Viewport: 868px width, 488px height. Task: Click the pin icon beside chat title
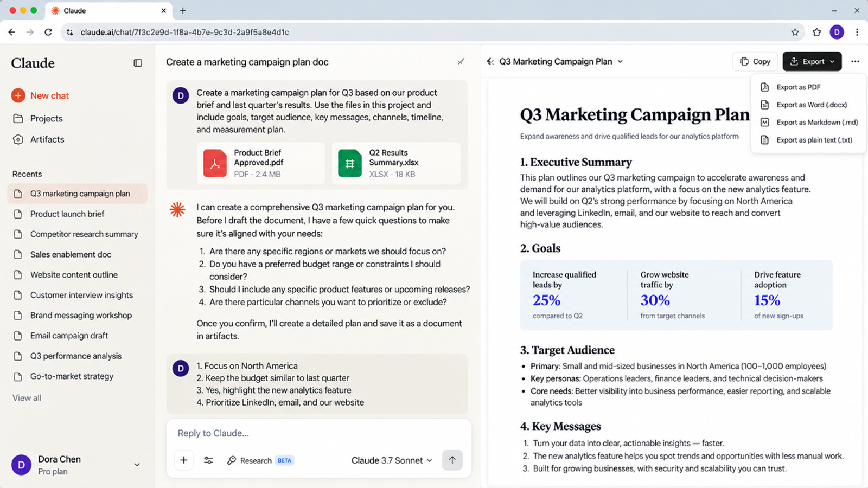(461, 62)
